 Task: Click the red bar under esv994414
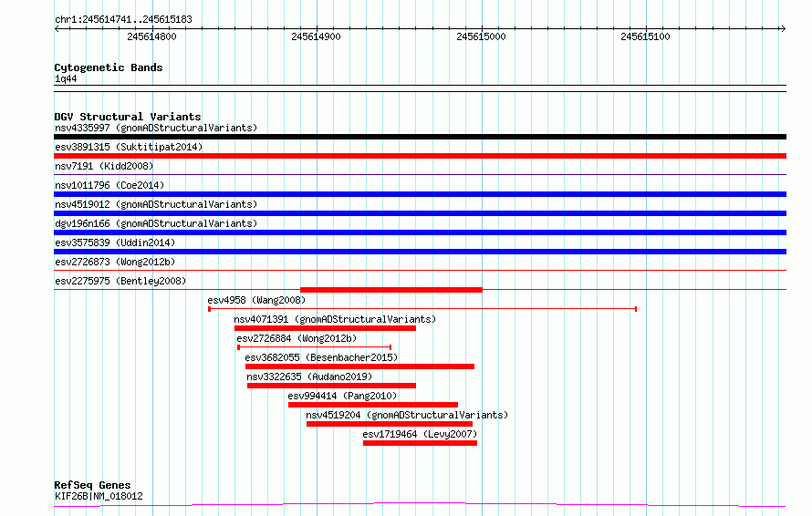point(373,405)
